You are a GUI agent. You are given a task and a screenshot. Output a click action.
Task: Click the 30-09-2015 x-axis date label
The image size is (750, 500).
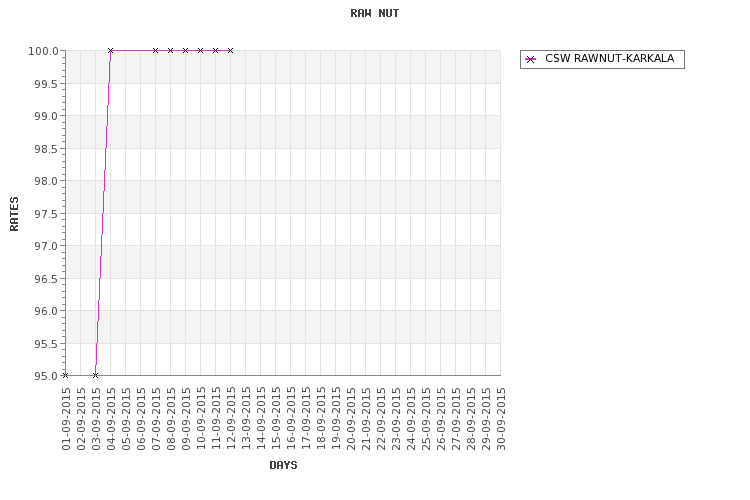501,419
